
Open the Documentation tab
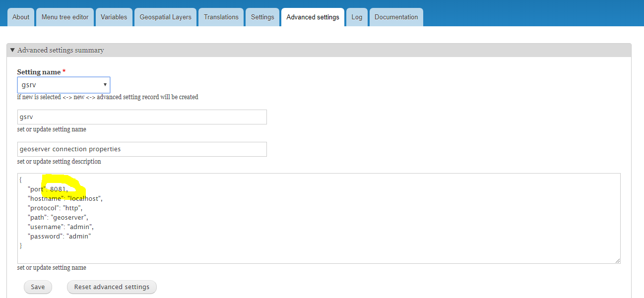click(x=396, y=17)
